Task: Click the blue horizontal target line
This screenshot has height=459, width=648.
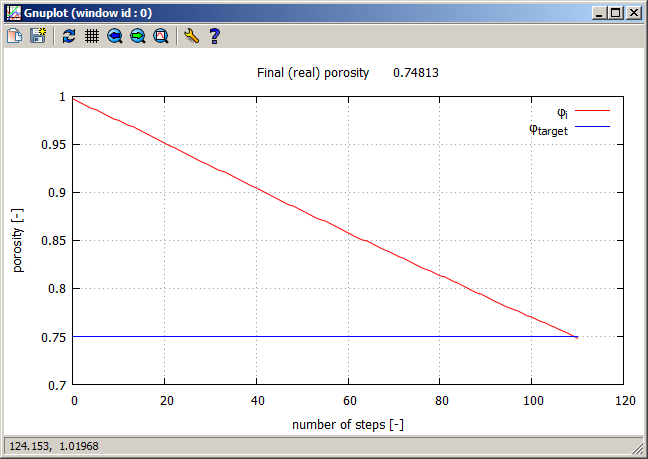Action: (300, 337)
